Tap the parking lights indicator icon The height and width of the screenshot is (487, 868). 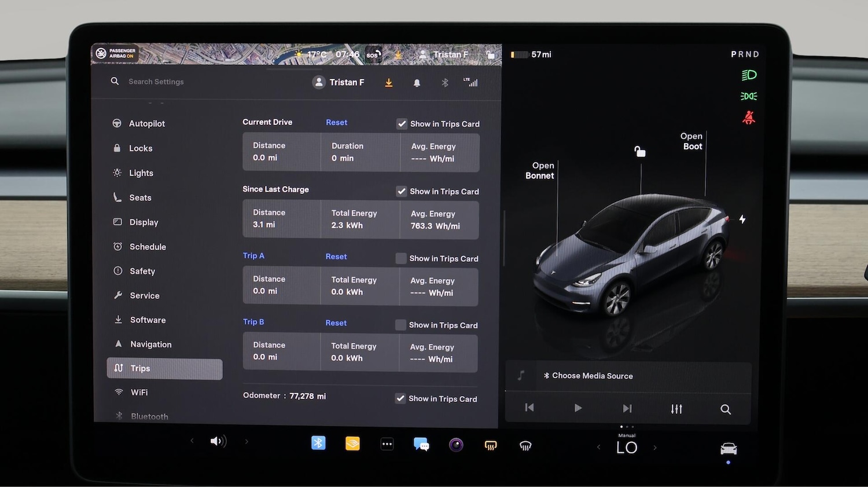click(749, 96)
